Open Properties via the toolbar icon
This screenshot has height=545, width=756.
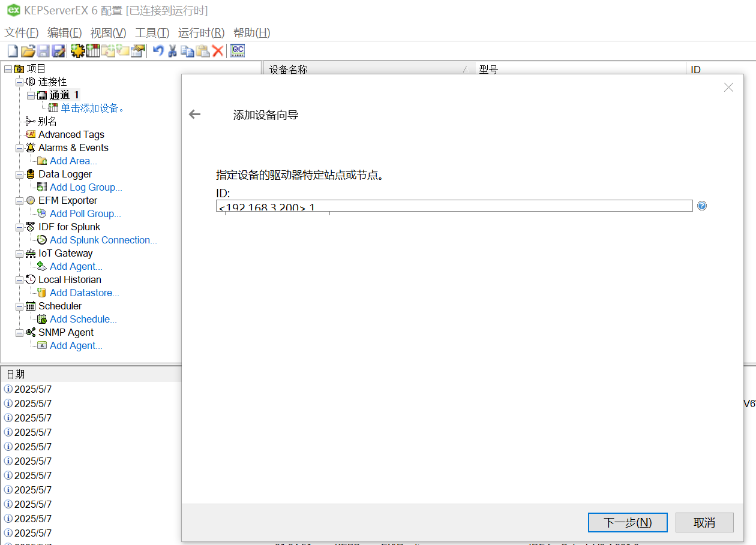click(139, 51)
